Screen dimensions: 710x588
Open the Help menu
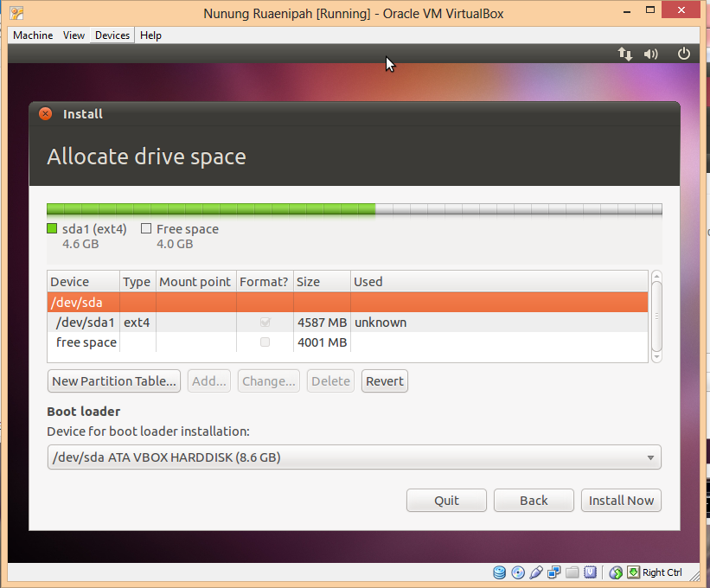click(150, 35)
